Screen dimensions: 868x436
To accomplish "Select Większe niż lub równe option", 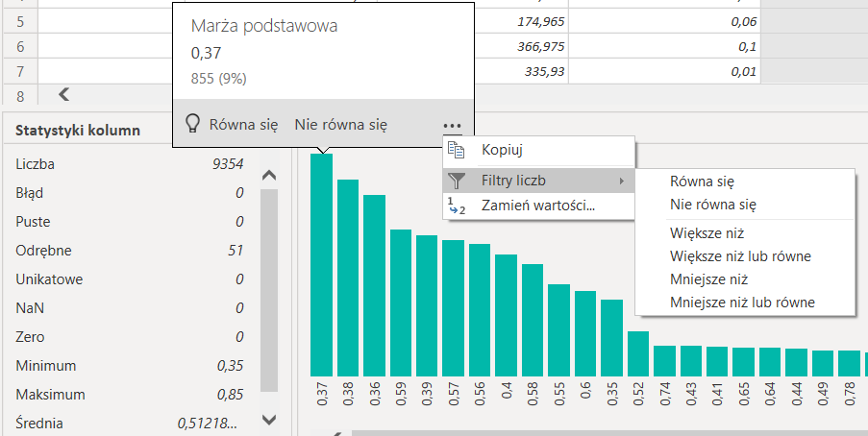I will [740, 255].
